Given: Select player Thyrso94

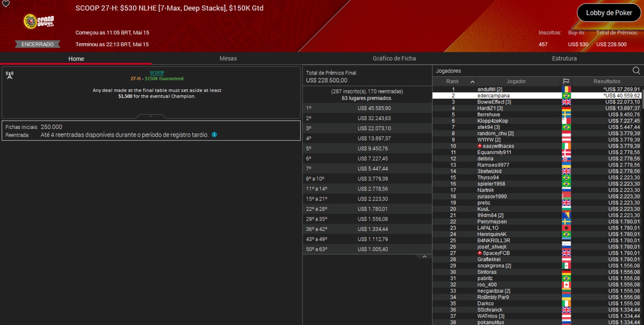Looking at the screenshot, I should (x=488, y=178).
